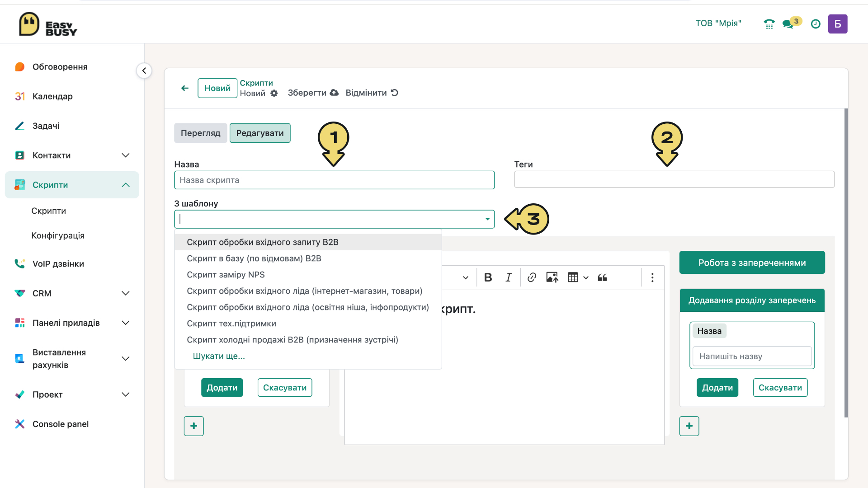Collapse the Скрипти sidebar section
868x488 pixels.
(x=126, y=185)
